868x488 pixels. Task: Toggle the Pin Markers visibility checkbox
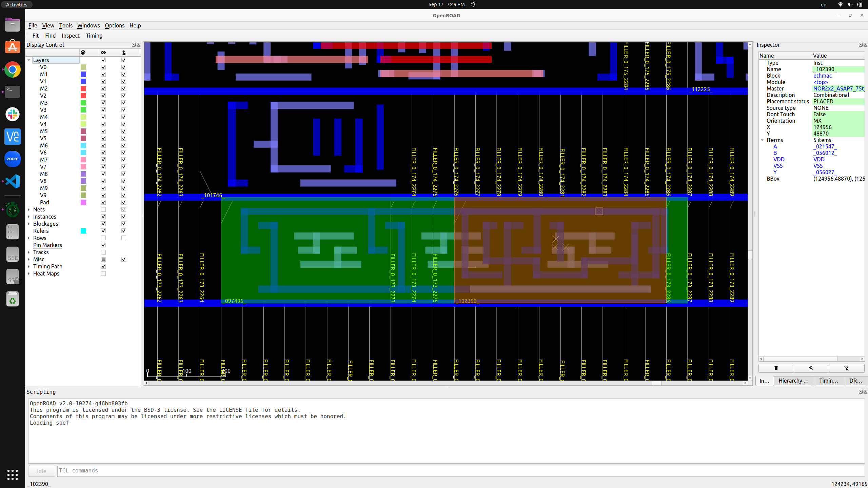tap(103, 245)
